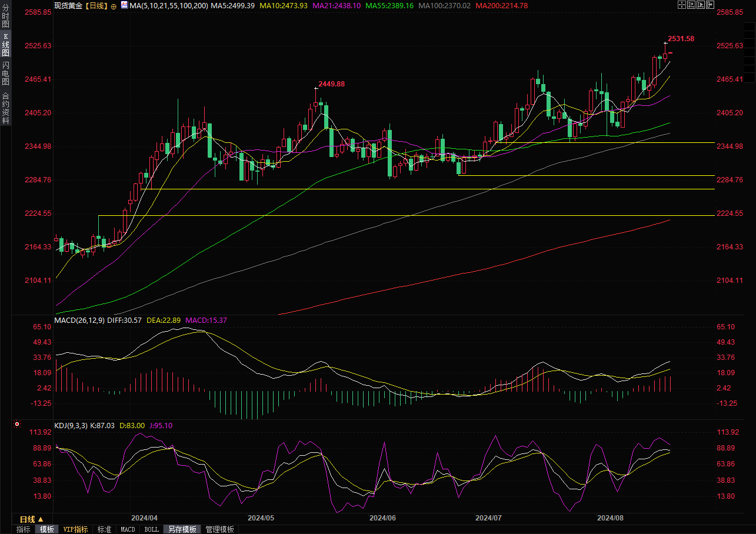Click the MA100:2370.02 value
Screen dimensions: 756x534
(444, 5)
